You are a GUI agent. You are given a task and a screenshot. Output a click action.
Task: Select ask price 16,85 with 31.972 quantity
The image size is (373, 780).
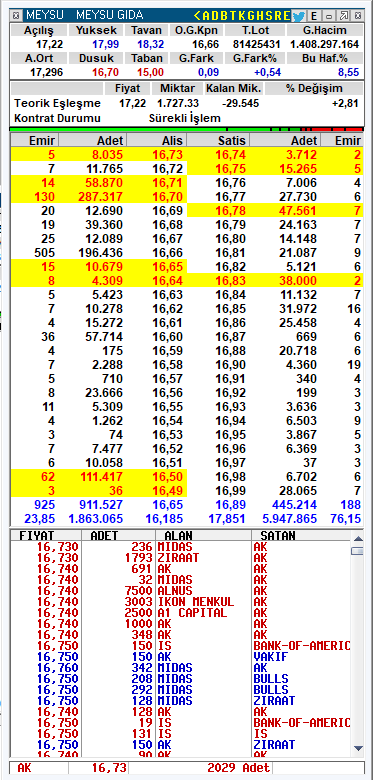coord(275,308)
